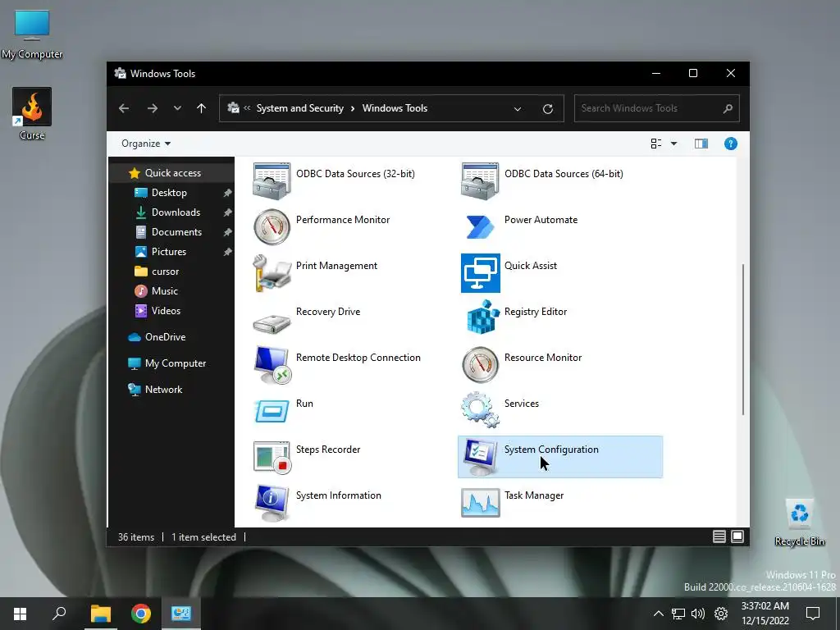
Task: Go back with the left arrow
Action: [x=124, y=108]
